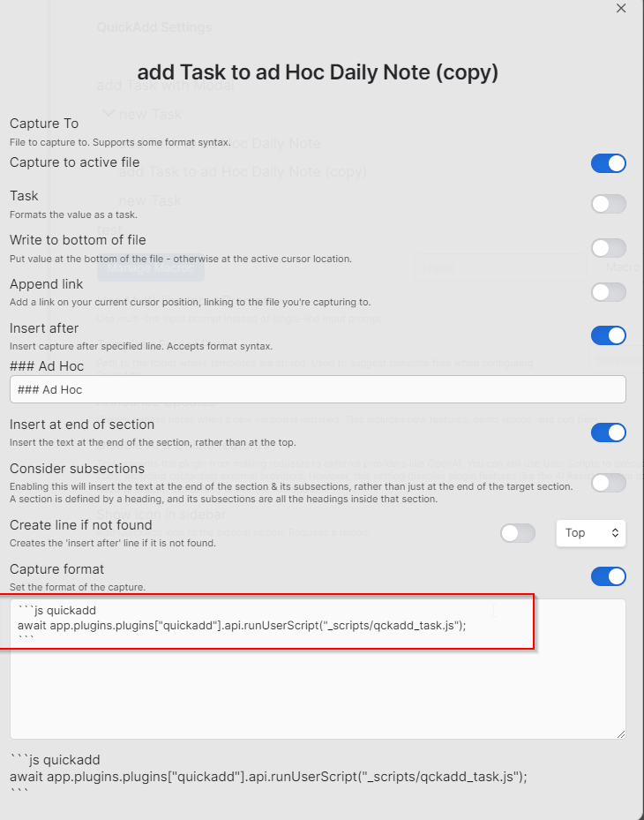Image resolution: width=644 pixels, height=820 pixels.
Task: Disable the "Capture format" toggle
Action: coord(609,576)
